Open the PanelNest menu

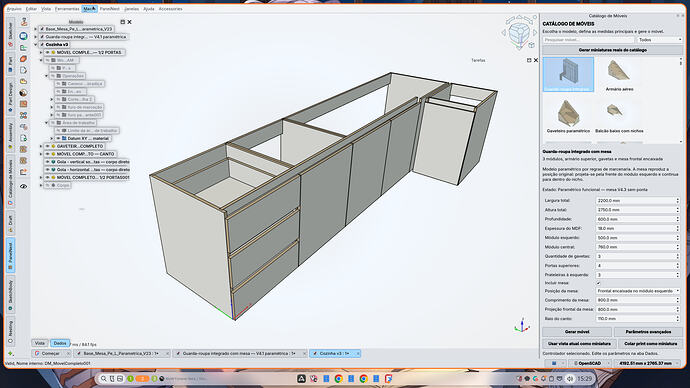click(109, 9)
